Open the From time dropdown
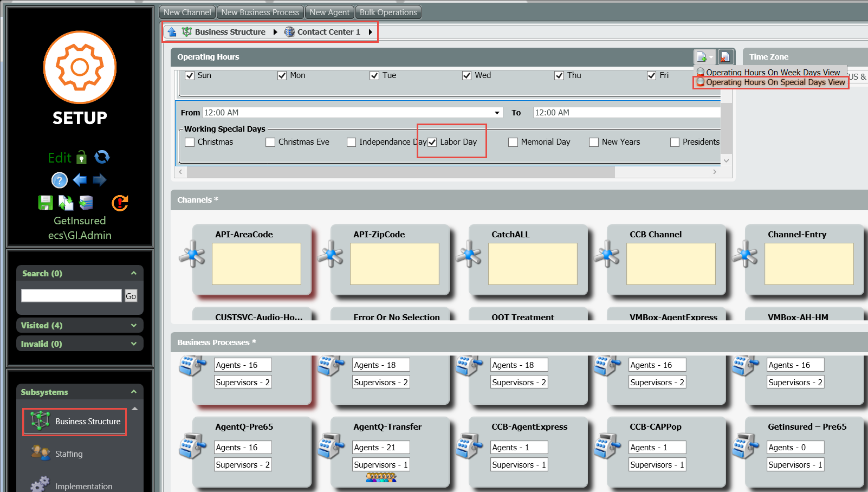868x492 pixels. (497, 113)
